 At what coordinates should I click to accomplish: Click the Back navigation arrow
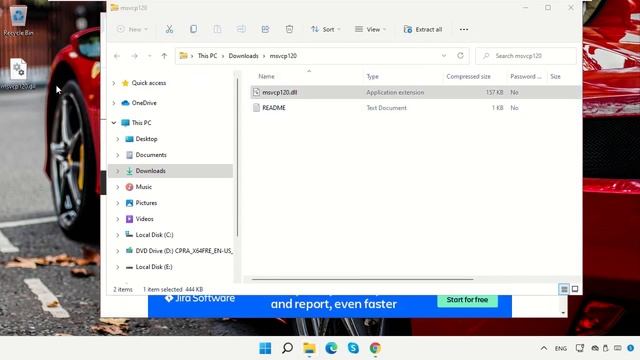pos(117,56)
